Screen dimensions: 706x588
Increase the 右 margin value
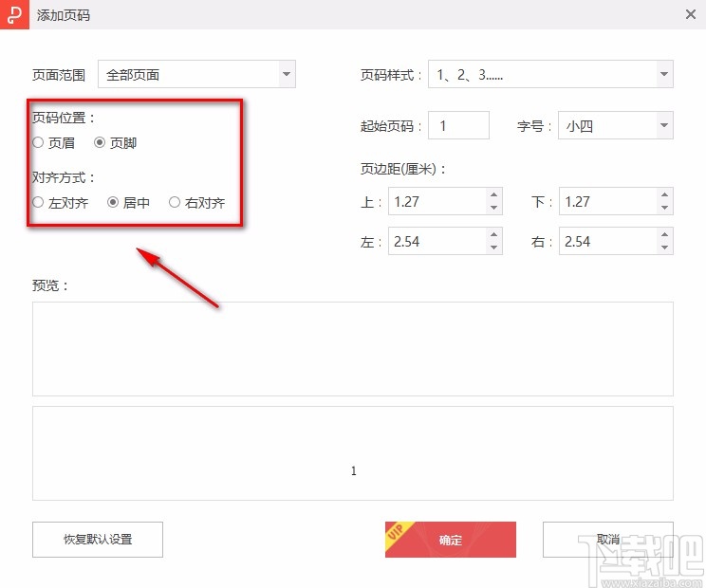pyautogui.click(x=664, y=235)
